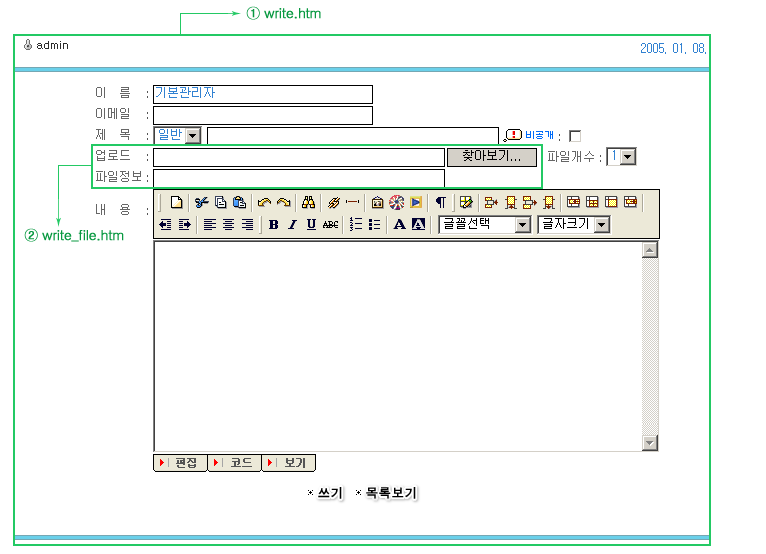Click the paste clipboard icon
This screenshot has height=554, width=766.
click(x=239, y=202)
